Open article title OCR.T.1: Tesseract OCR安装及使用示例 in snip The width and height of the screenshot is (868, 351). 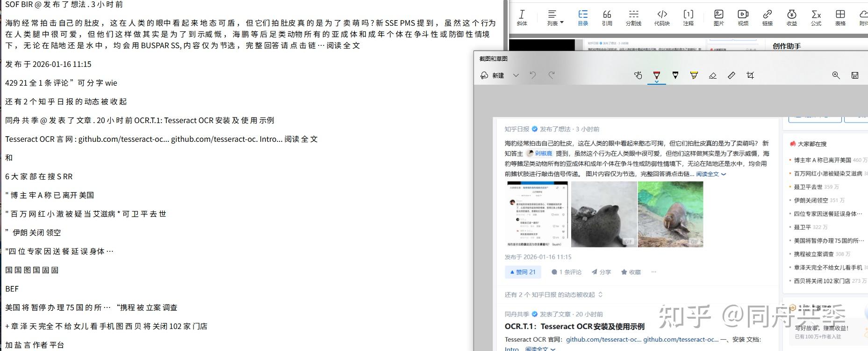574,326
